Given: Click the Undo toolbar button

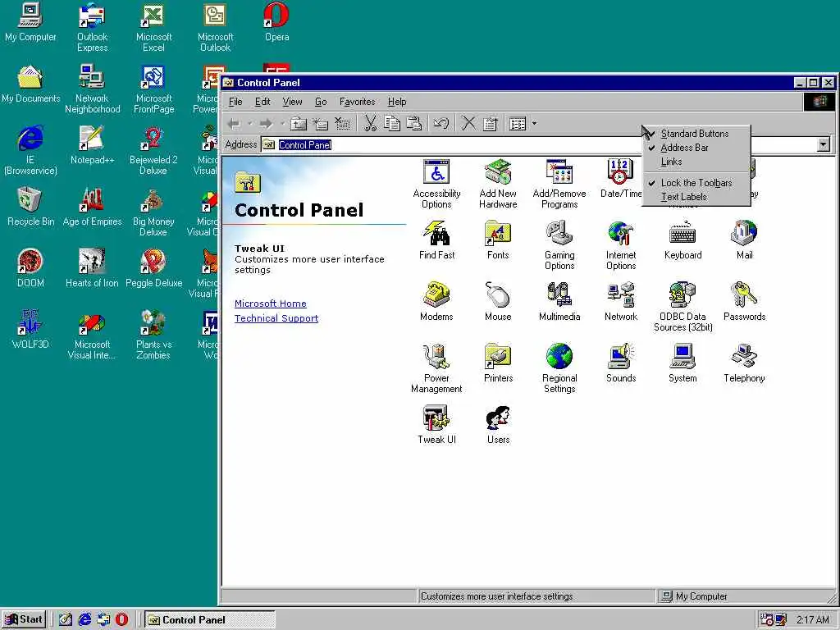Looking at the screenshot, I should tap(441, 124).
